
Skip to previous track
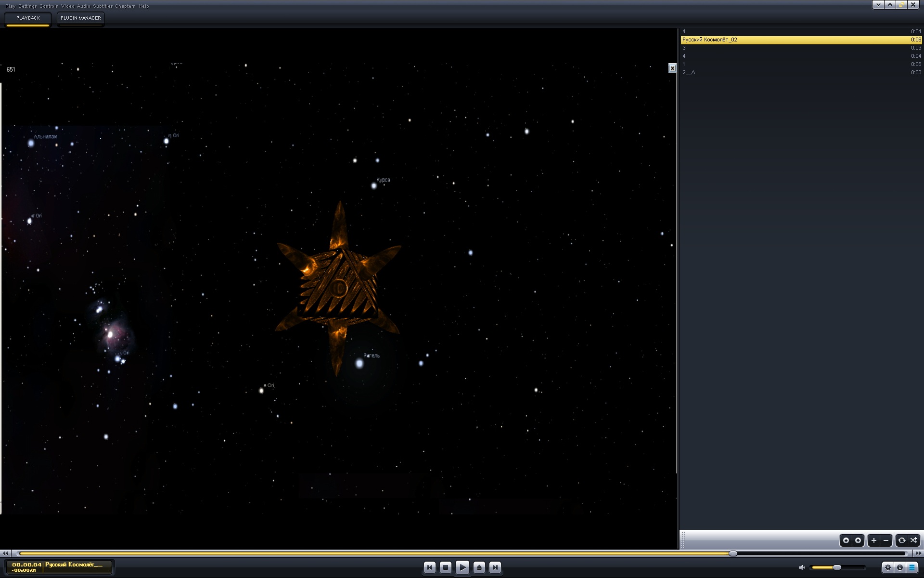430,567
